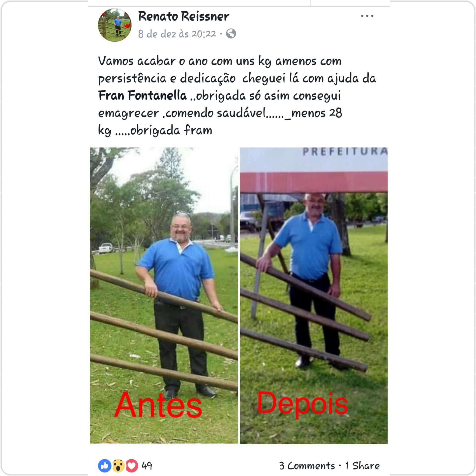This screenshot has width=476, height=476.
Task: Open the post timestamp 8 de dez
Action: 177,34
